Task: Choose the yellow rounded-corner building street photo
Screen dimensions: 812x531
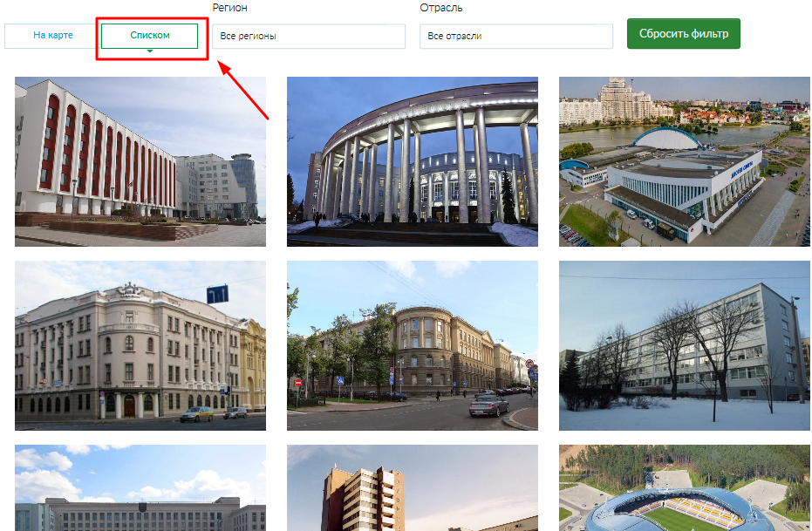Action: coord(412,345)
